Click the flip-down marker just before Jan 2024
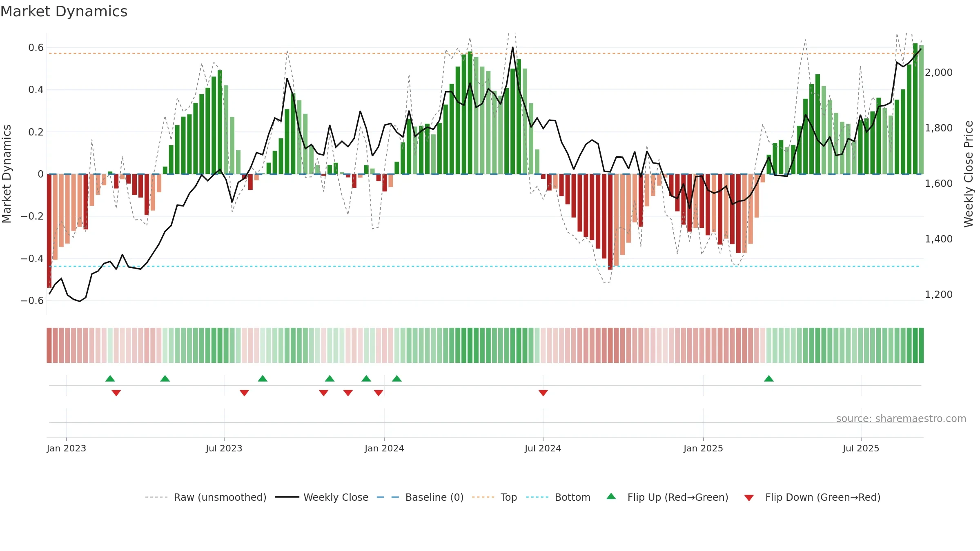980x551 pixels. pos(379,393)
